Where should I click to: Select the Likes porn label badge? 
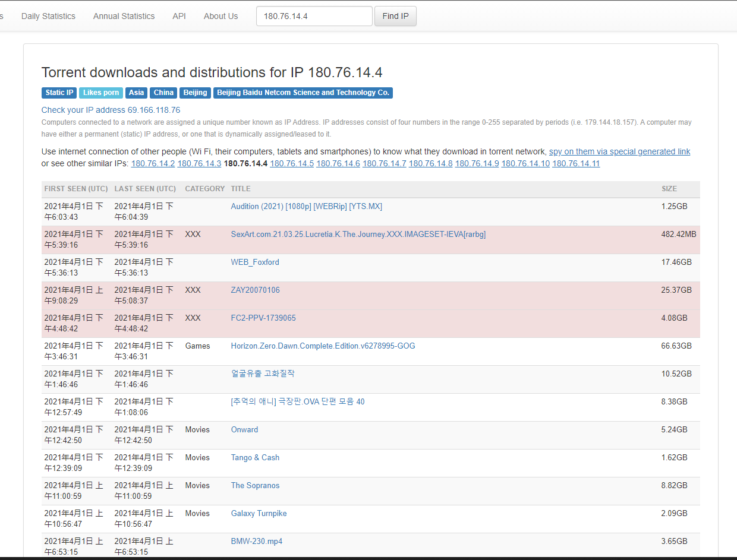101,93
